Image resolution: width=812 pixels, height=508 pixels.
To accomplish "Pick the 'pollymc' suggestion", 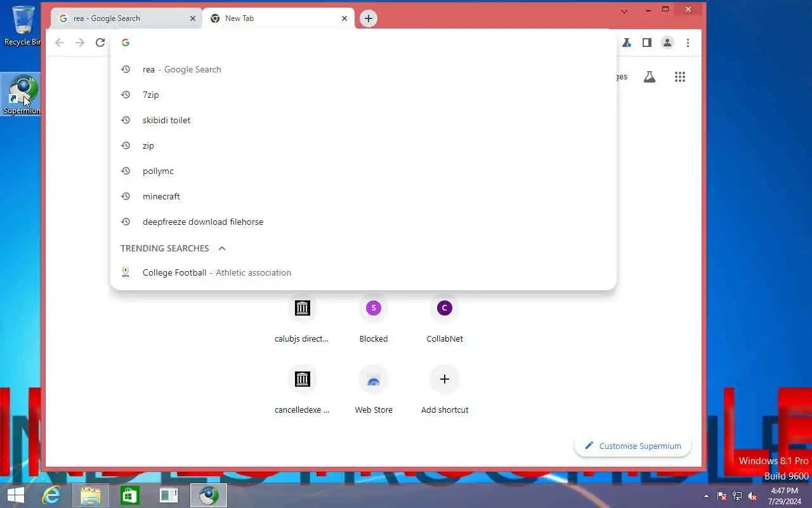I will click(x=363, y=171).
